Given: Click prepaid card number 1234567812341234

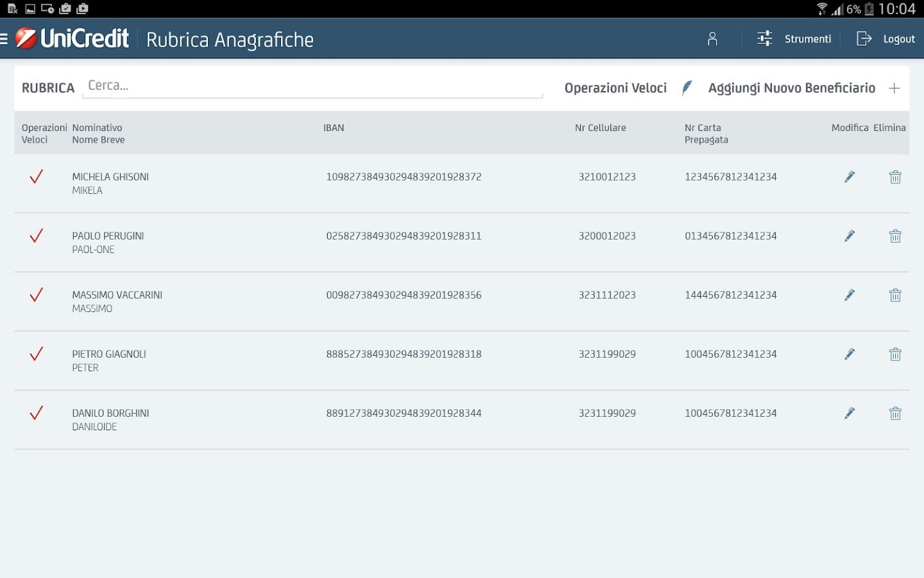Looking at the screenshot, I should point(731,177).
